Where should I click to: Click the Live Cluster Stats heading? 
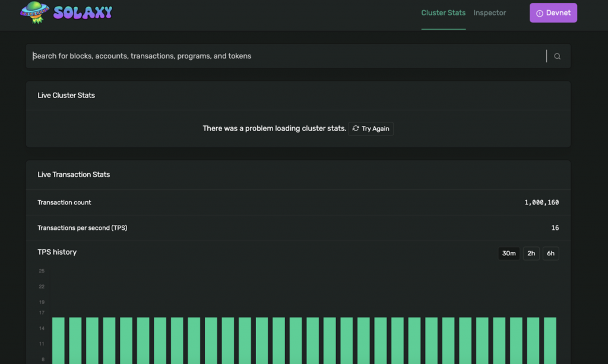(x=66, y=96)
